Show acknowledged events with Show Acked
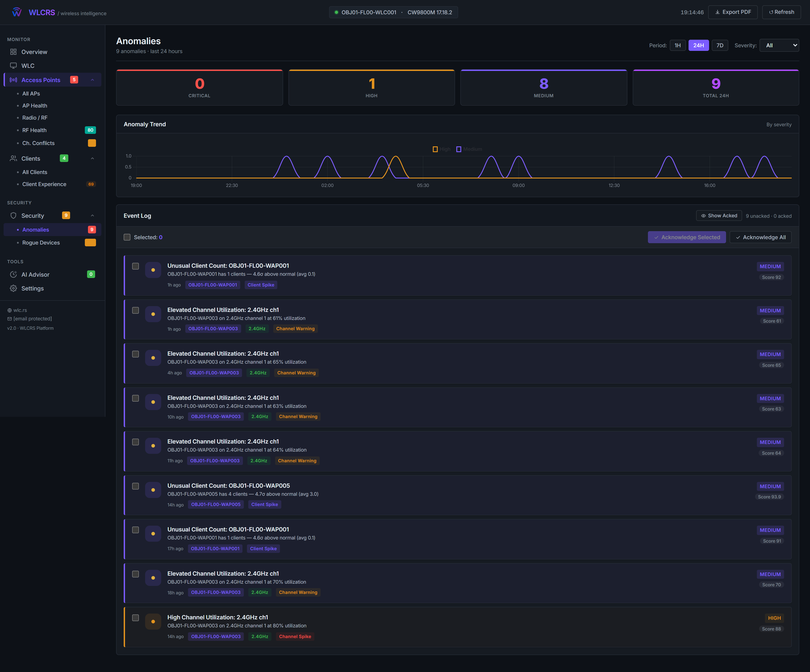 (x=719, y=216)
